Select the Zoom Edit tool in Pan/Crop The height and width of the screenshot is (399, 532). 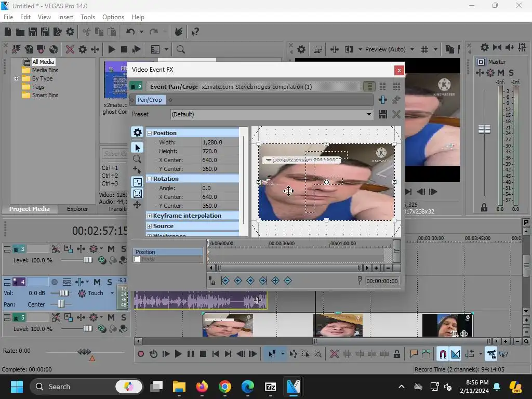137,159
